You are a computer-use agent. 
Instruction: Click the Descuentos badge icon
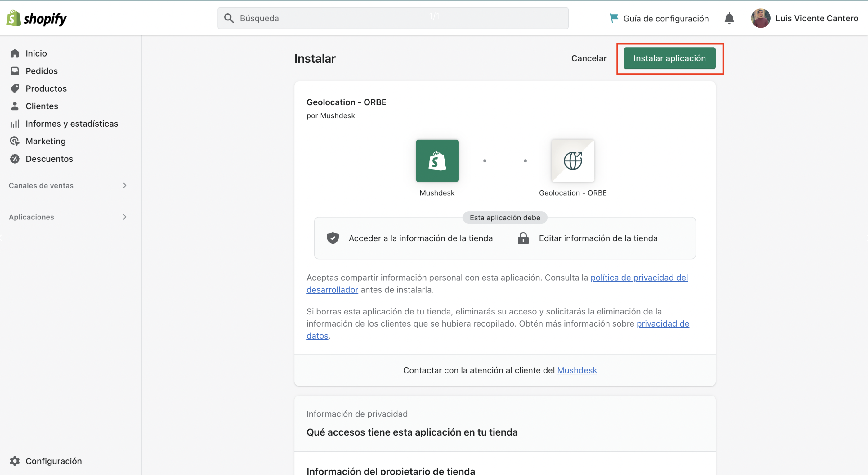click(x=15, y=159)
